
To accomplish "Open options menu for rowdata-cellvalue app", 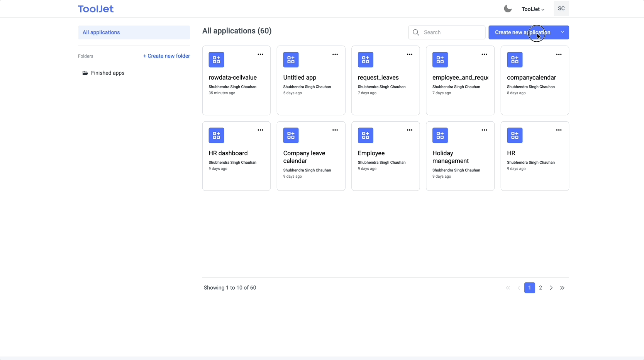I will pyautogui.click(x=261, y=54).
